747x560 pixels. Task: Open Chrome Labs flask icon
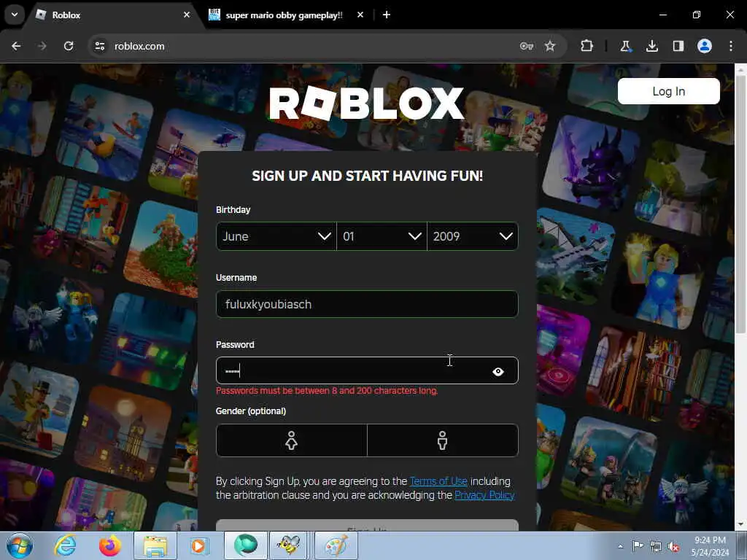coord(625,46)
